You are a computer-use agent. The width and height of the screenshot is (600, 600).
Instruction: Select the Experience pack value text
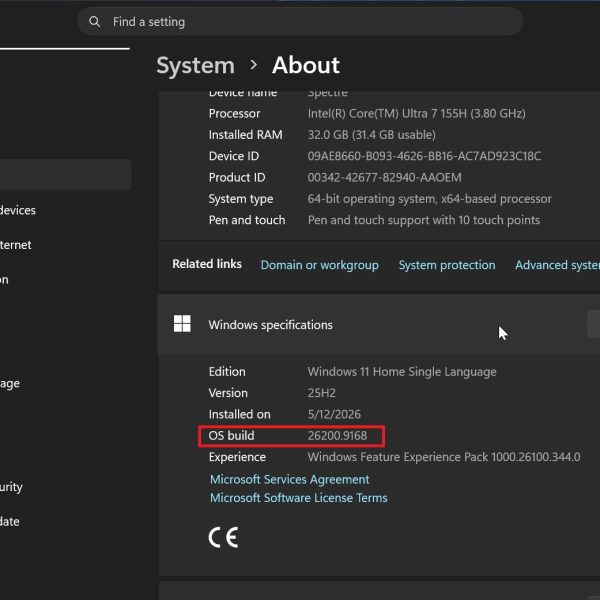point(444,457)
